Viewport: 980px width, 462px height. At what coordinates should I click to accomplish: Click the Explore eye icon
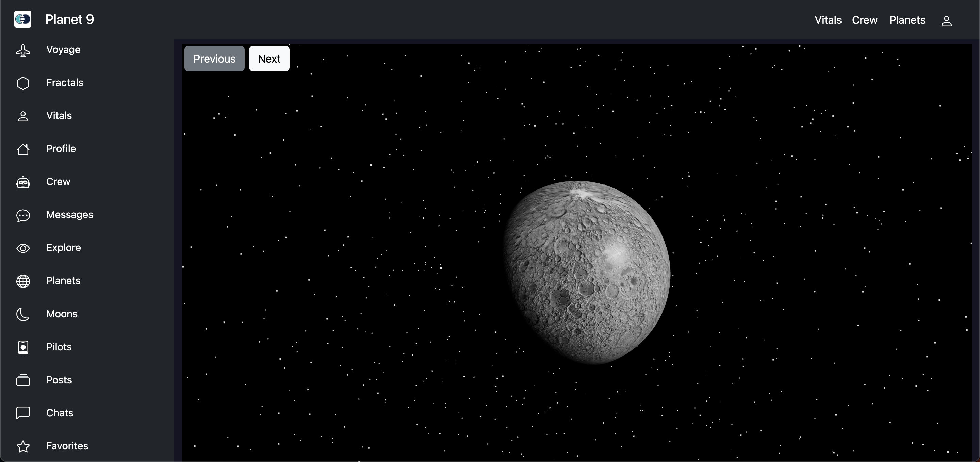[x=23, y=248]
